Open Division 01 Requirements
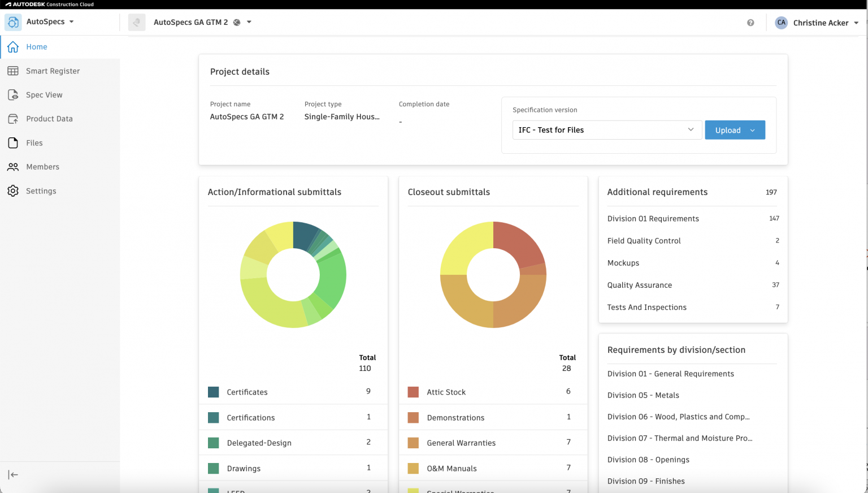Screen dimensions: 868x493 [x=653, y=218]
